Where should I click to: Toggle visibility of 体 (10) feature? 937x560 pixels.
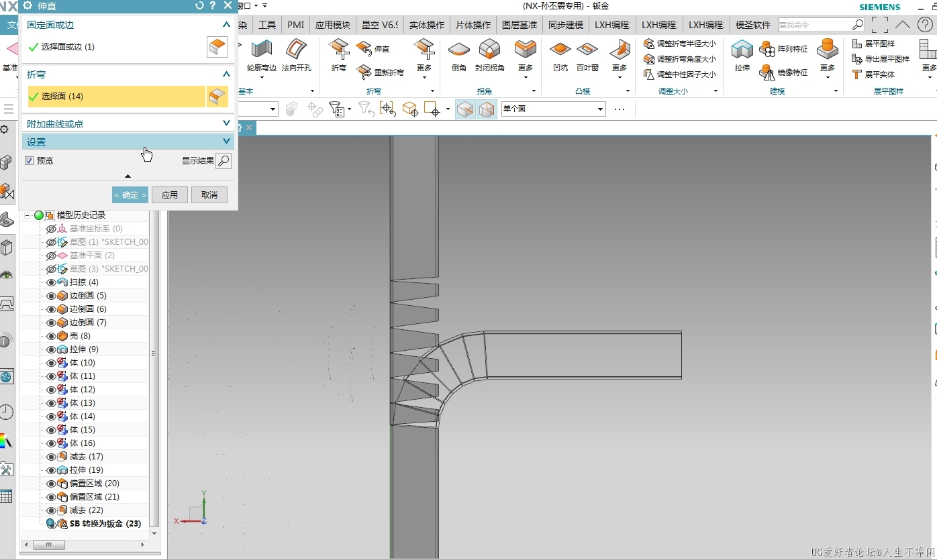[x=51, y=363]
